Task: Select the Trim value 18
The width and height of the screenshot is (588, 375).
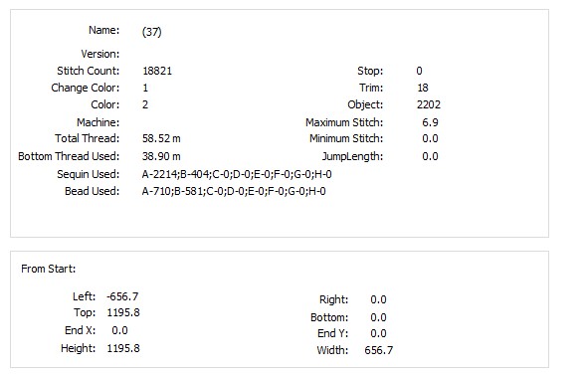Action: (x=423, y=88)
